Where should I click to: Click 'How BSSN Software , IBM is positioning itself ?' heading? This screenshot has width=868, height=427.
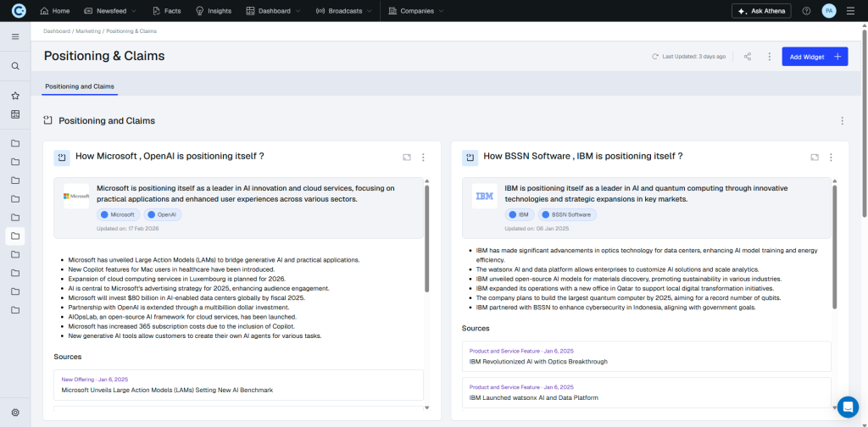click(583, 156)
